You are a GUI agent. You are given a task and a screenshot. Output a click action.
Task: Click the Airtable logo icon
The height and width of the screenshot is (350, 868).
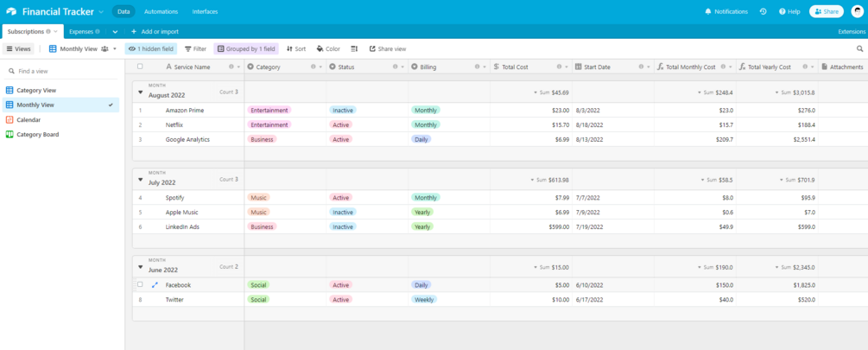point(11,11)
